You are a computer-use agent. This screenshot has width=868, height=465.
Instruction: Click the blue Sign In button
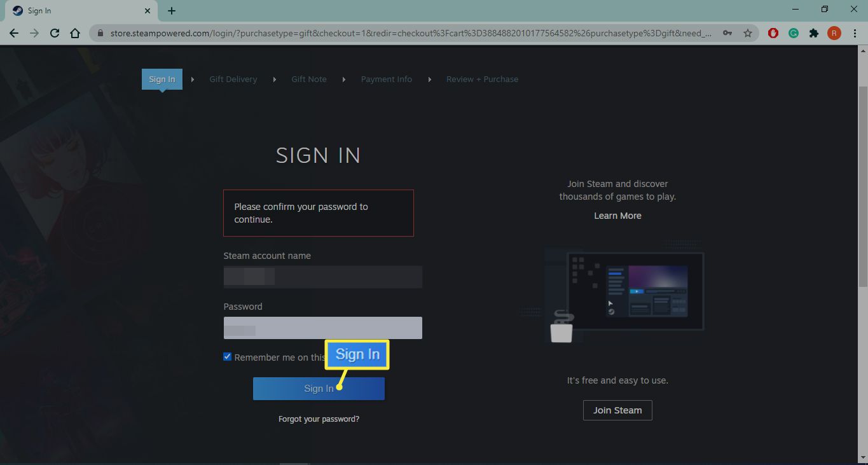pos(319,389)
